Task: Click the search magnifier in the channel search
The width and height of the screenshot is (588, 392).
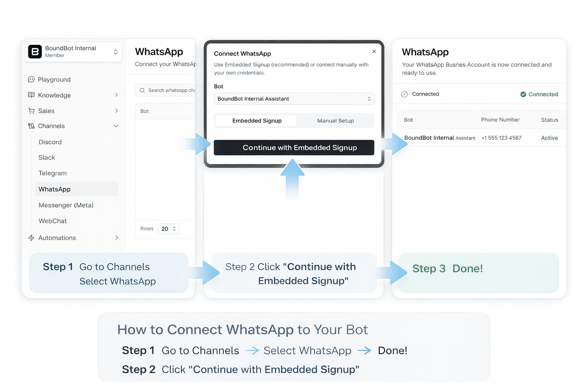Action: coord(142,90)
